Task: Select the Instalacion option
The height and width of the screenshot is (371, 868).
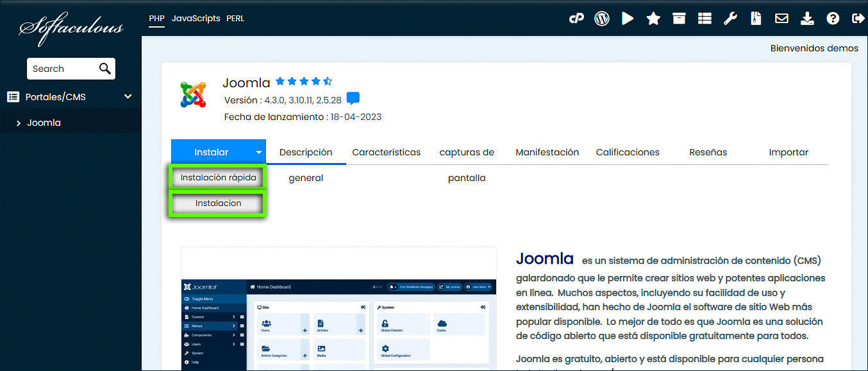Action: click(217, 202)
